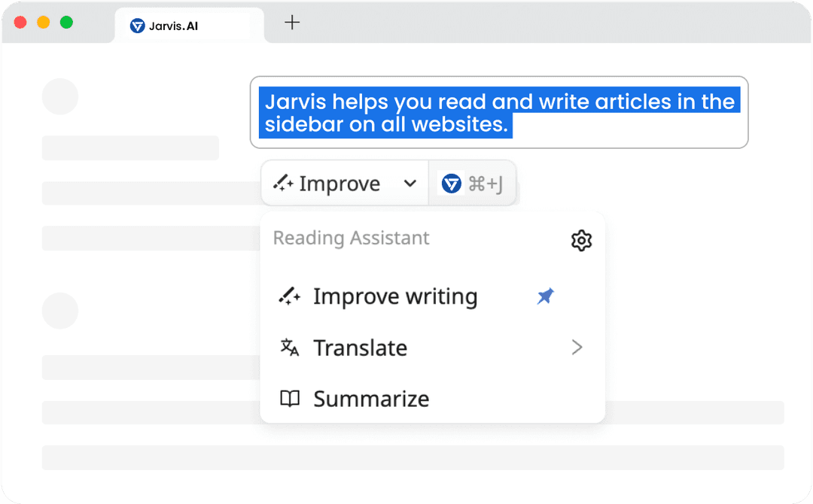Click the Jarvis.AI tab favicon

coord(138,26)
